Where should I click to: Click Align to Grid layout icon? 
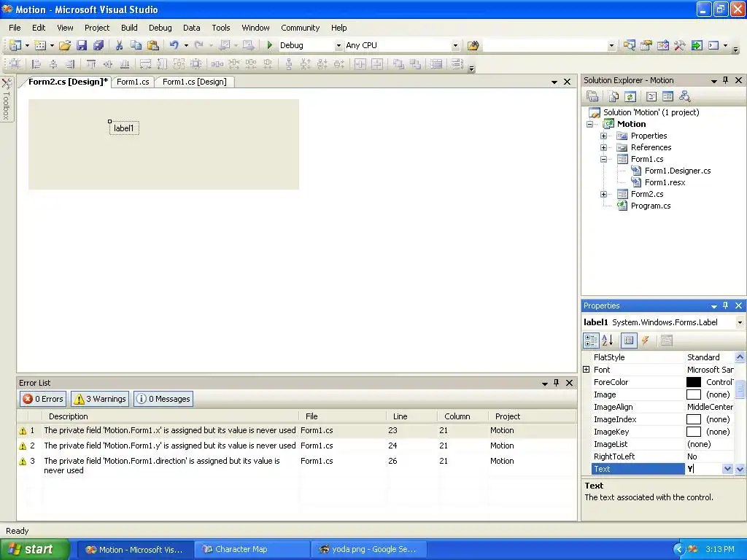[x=15, y=64]
